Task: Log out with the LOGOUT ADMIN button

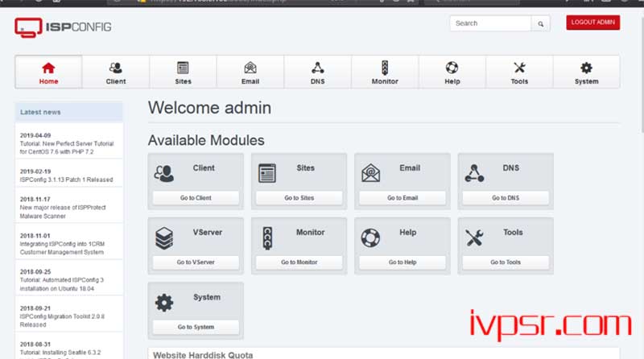Action: pos(592,23)
